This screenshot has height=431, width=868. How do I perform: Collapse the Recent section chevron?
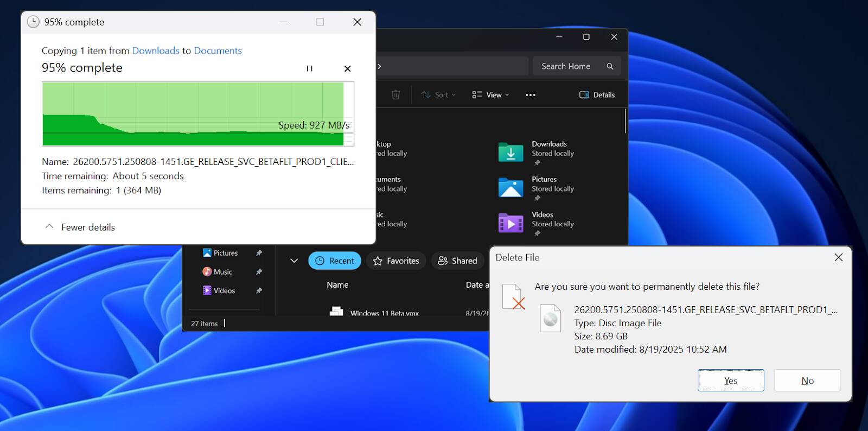[294, 261]
